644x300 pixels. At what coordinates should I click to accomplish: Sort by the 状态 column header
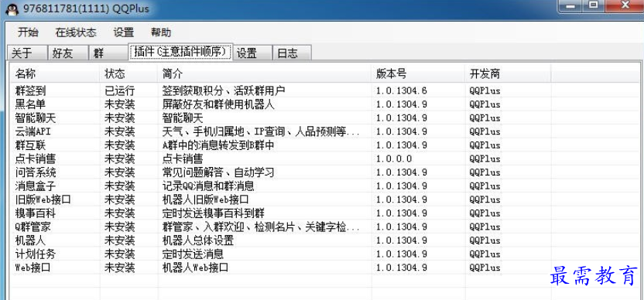pyautogui.click(x=129, y=74)
